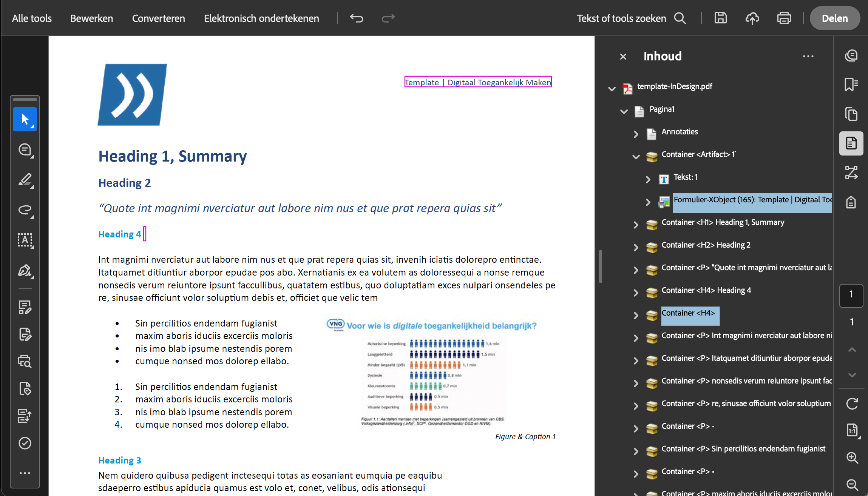
Task: Select the freehand draw lasso tool
Action: click(x=25, y=210)
